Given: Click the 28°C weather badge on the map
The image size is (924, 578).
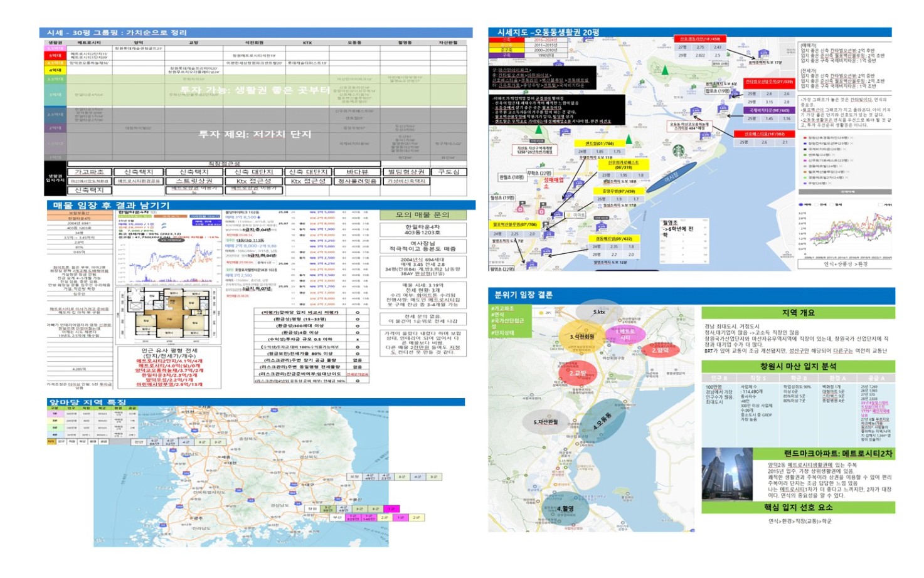Looking at the screenshot, I should (x=546, y=312).
